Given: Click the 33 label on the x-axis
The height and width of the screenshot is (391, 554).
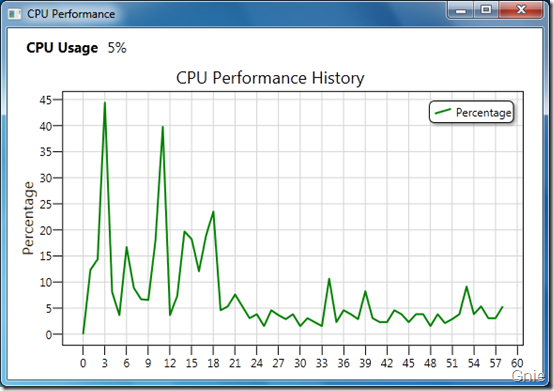Looking at the screenshot, I should pyautogui.click(x=322, y=363).
